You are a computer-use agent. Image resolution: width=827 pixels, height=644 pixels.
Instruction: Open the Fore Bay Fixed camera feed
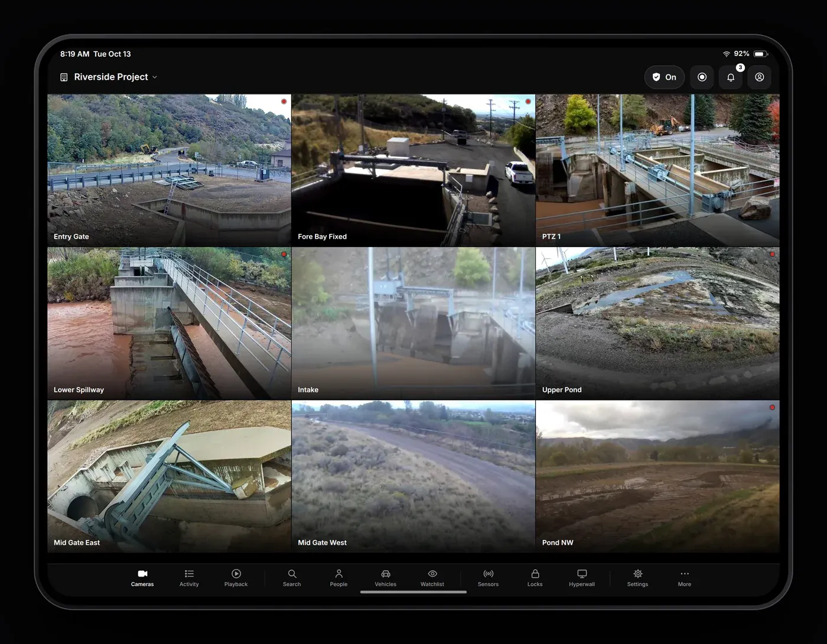[413, 170]
